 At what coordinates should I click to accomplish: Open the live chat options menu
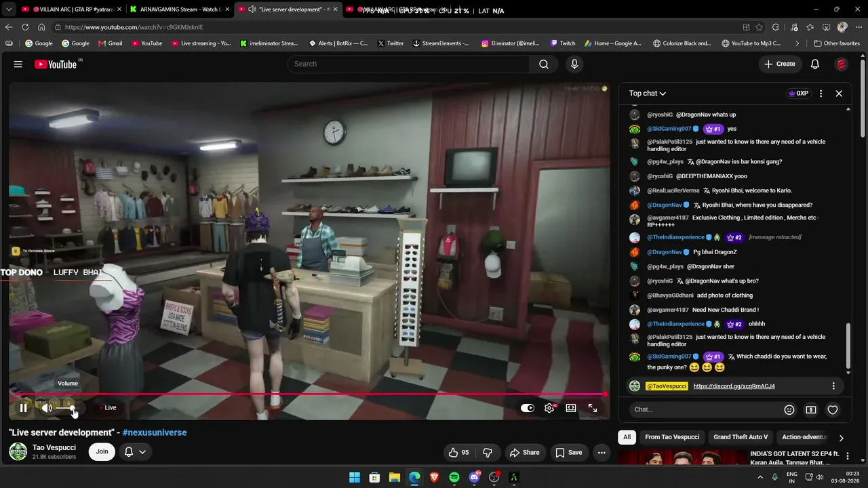tap(821, 94)
